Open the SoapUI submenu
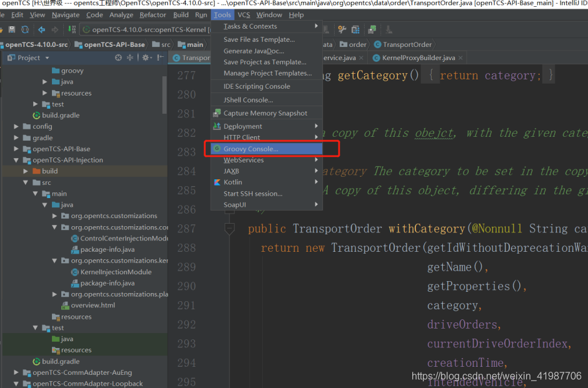 [266, 205]
